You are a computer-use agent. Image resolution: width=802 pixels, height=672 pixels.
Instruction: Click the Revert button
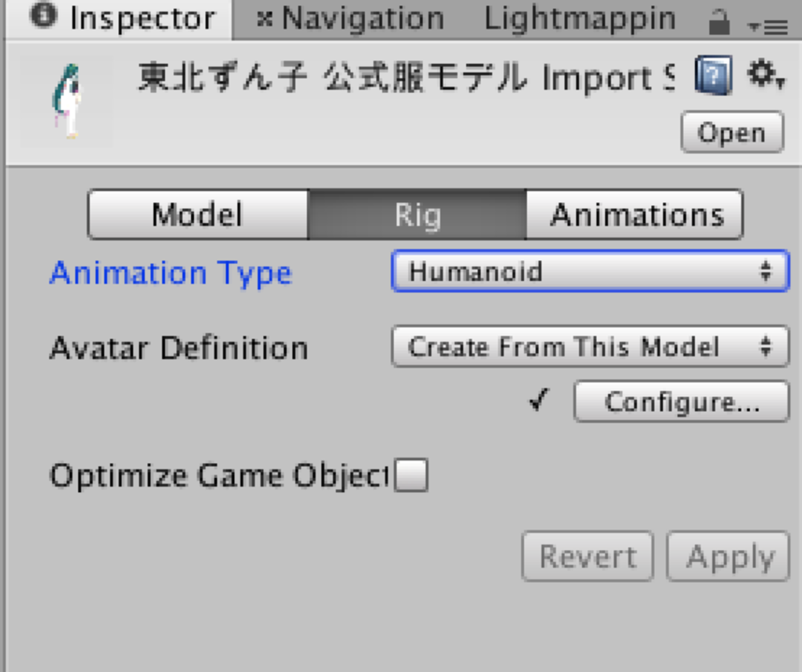587,557
